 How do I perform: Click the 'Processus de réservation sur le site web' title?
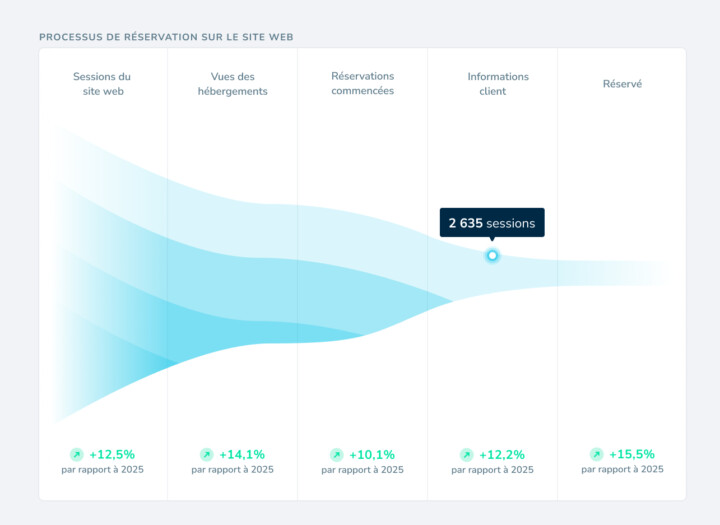(x=166, y=37)
